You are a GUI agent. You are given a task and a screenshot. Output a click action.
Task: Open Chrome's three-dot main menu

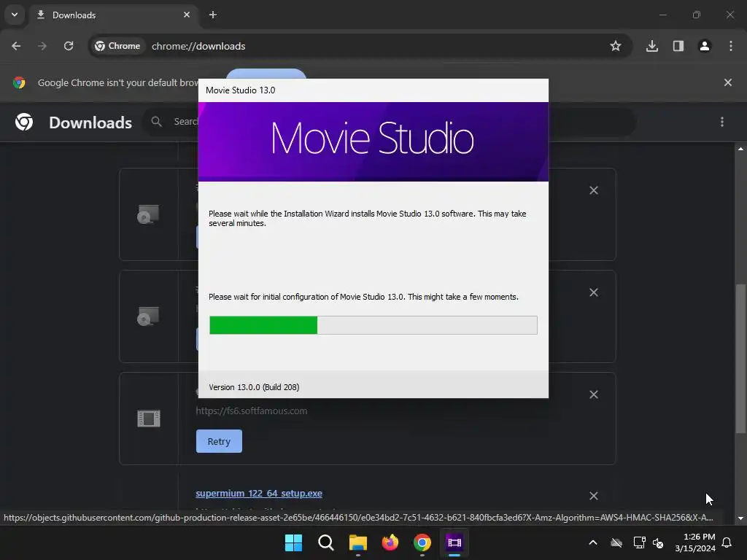coord(731,46)
